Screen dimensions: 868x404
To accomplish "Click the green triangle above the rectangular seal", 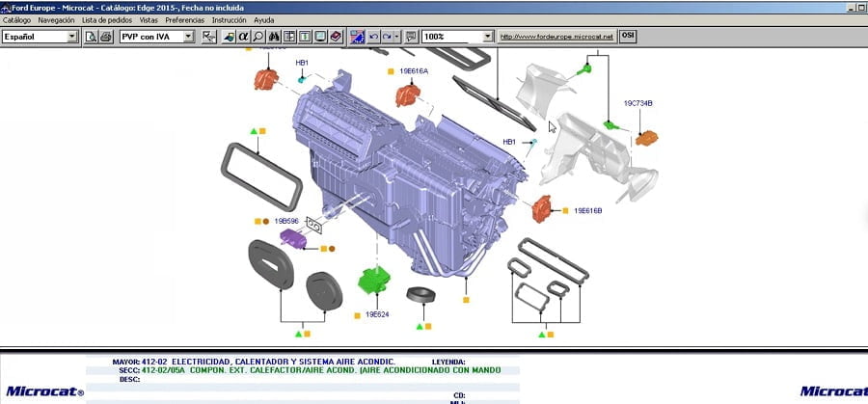I will [254, 131].
